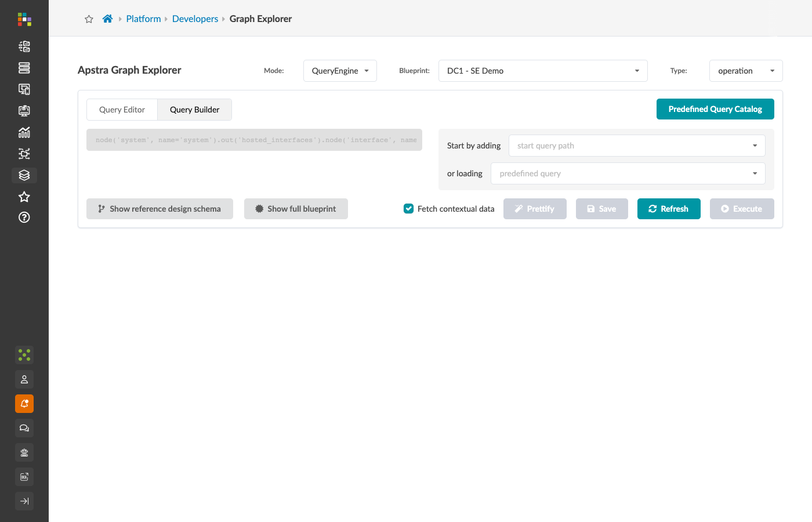The width and height of the screenshot is (812, 522).
Task: Click the Prettify button
Action: tap(535, 209)
